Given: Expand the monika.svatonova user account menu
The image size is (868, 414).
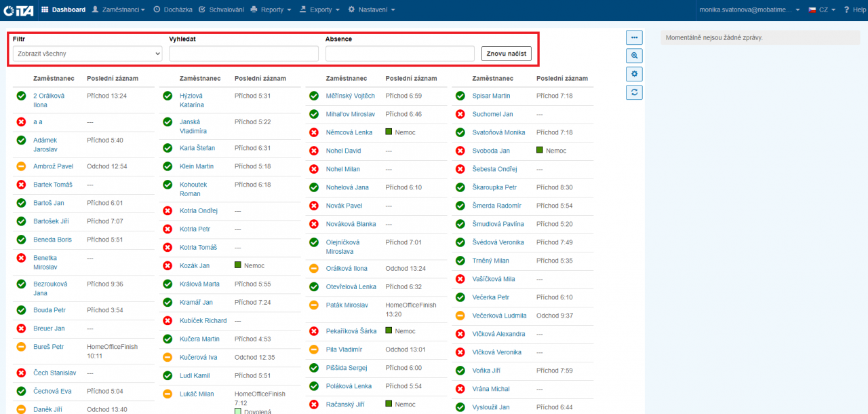Looking at the screenshot, I should 749,10.
